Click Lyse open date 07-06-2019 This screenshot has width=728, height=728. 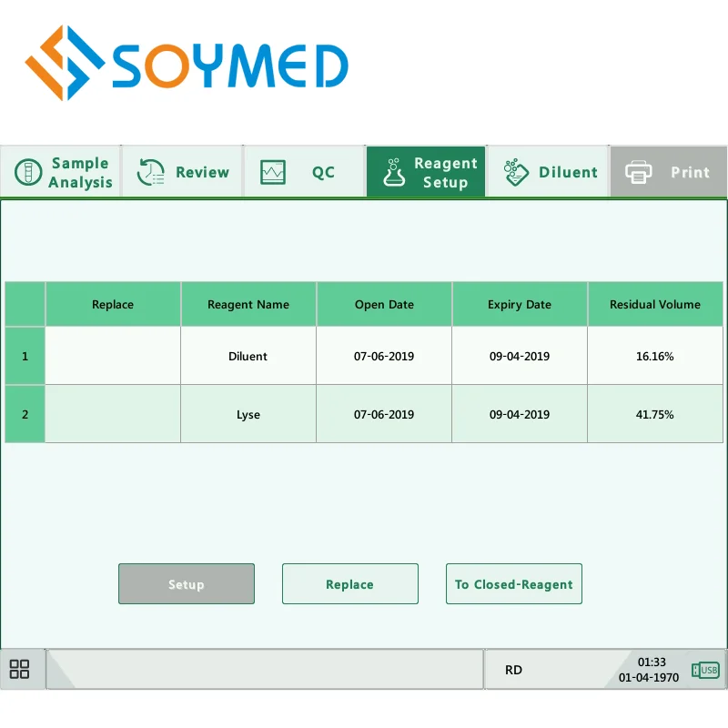(x=384, y=414)
